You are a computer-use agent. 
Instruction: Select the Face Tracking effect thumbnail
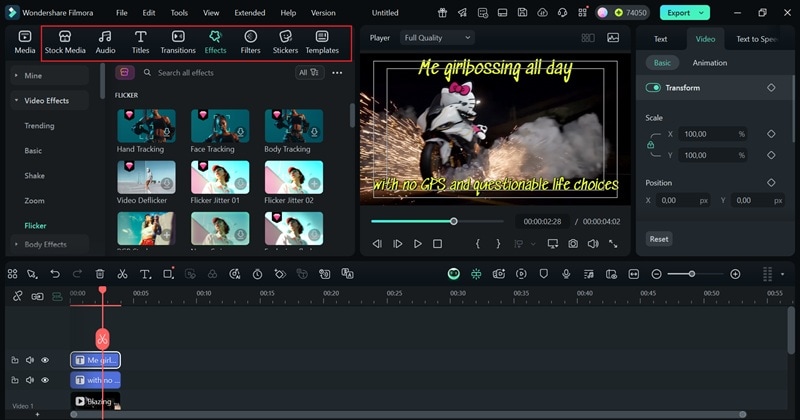pos(220,126)
